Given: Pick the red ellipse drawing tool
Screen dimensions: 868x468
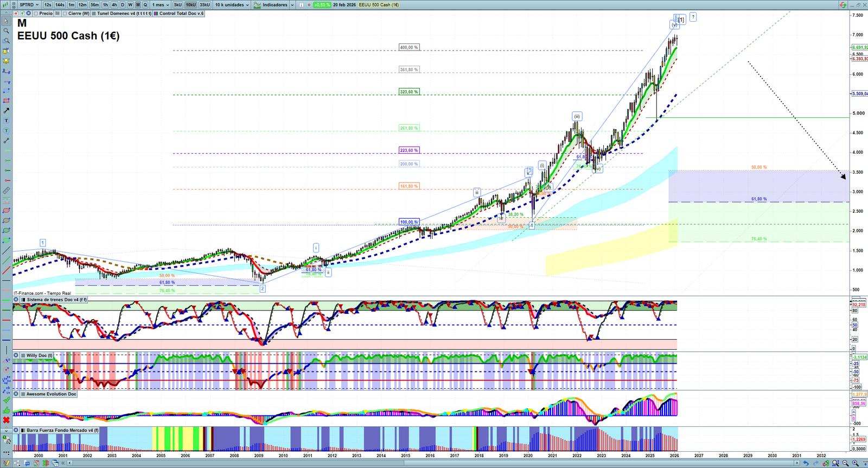Looking at the screenshot, I should (6, 210).
